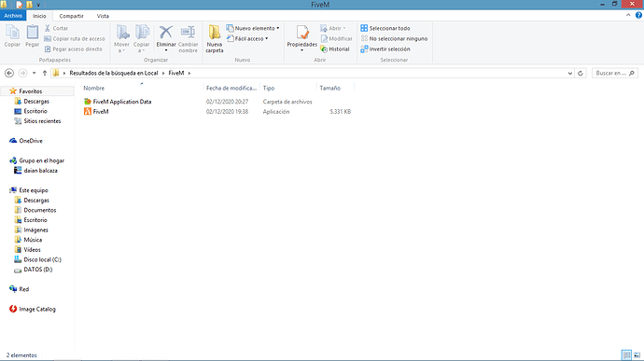Click the up-arrow parent folder button
The height and width of the screenshot is (361, 644).
coord(45,73)
